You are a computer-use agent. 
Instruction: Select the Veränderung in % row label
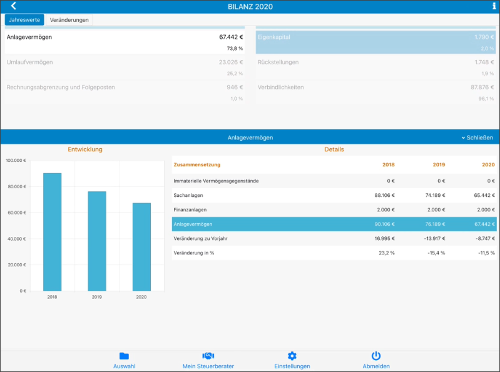click(x=194, y=253)
